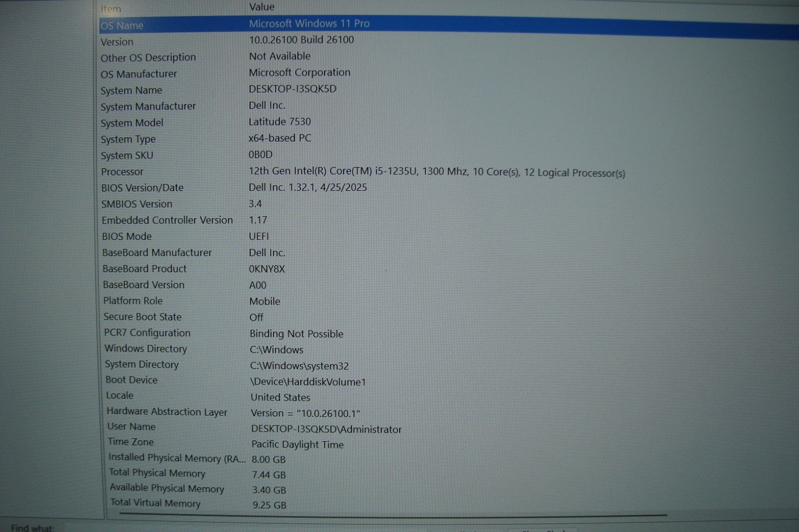Select the System SKU row
The height and width of the screenshot is (532, 799).
click(x=127, y=155)
